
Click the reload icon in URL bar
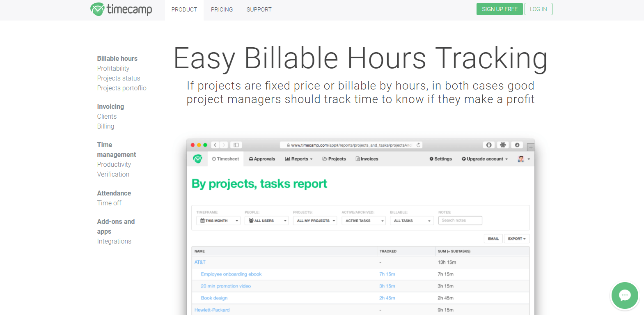click(418, 145)
